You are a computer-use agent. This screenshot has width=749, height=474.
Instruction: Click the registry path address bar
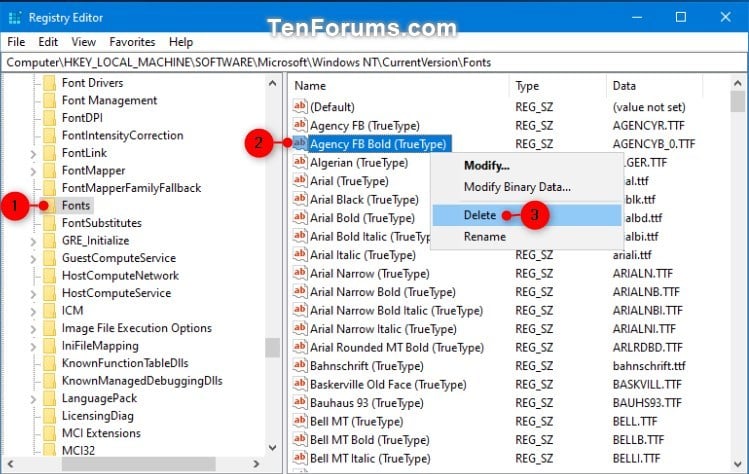(373, 63)
